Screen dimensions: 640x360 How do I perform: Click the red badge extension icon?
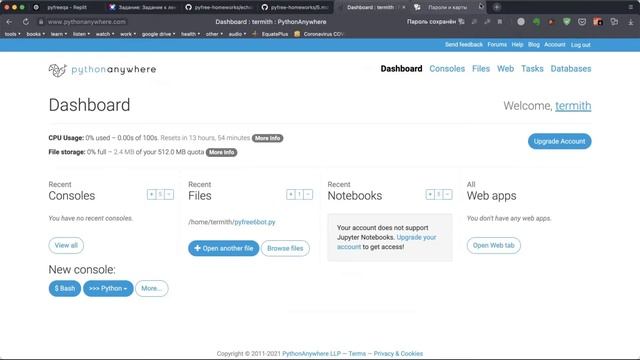click(598, 22)
